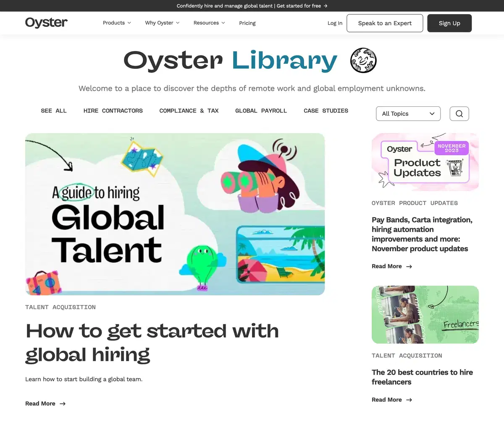Click OYSTER PRODUCT UPDATES category label
Image resolution: width=504 pixels, height=434 pixels.
point(415,203)
